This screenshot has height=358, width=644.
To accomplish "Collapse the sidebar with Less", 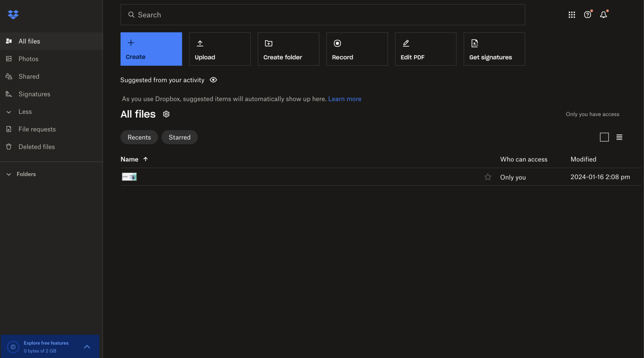I will [x=25, y=112].
